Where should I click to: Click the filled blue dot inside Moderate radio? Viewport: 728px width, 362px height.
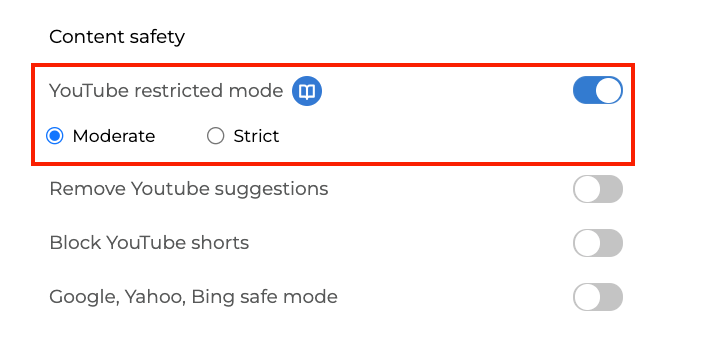pyautogui.click(x=55, y=136)
